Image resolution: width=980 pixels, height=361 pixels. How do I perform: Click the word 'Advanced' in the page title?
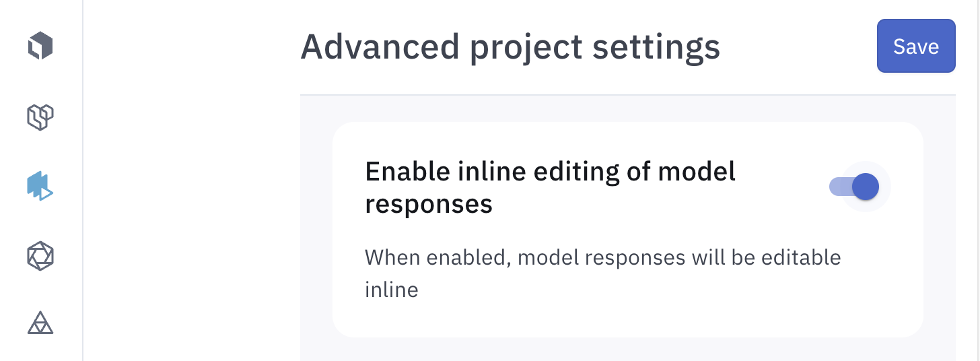(x=380, y=47)
